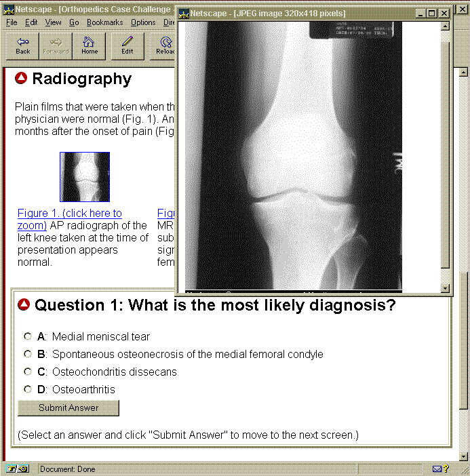Click the Netscape icon in JPEG image window title
The image size is (470, 476).
pos(184,14)
